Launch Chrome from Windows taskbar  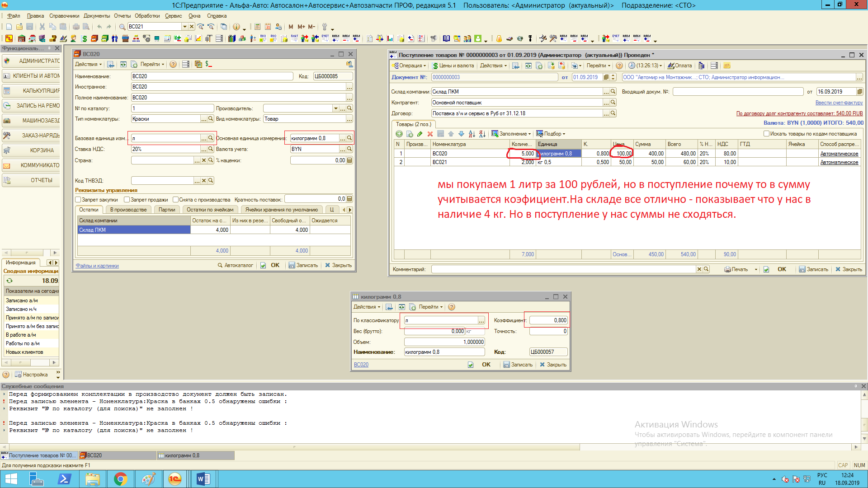pyautogui.click(x=120, y=479)
